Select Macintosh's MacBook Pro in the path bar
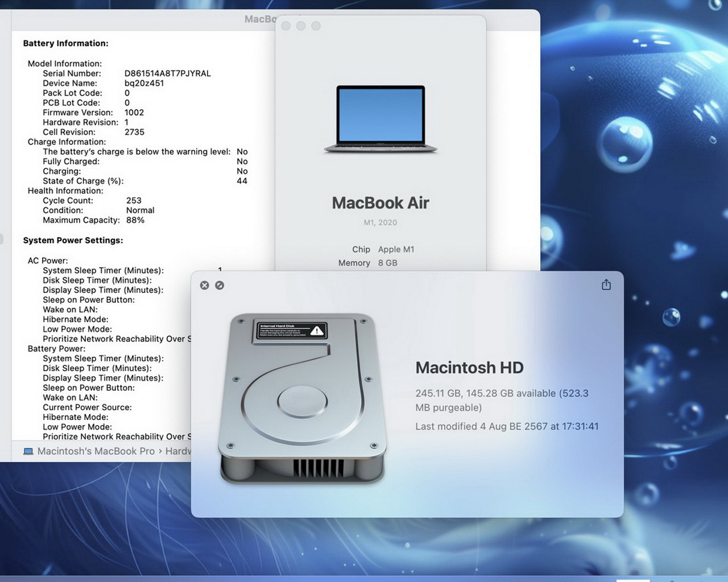 96,451
